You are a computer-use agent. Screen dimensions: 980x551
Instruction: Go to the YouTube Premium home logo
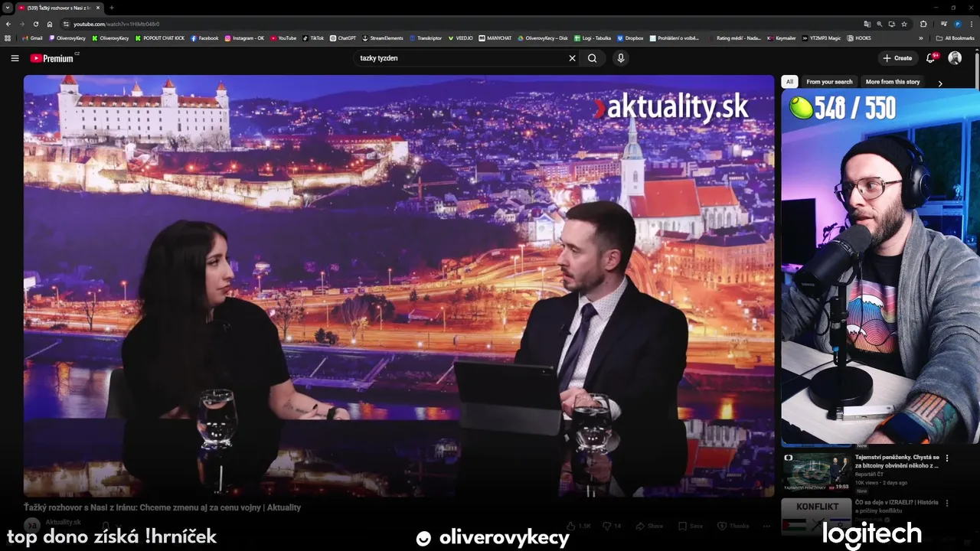pos(54,58)
